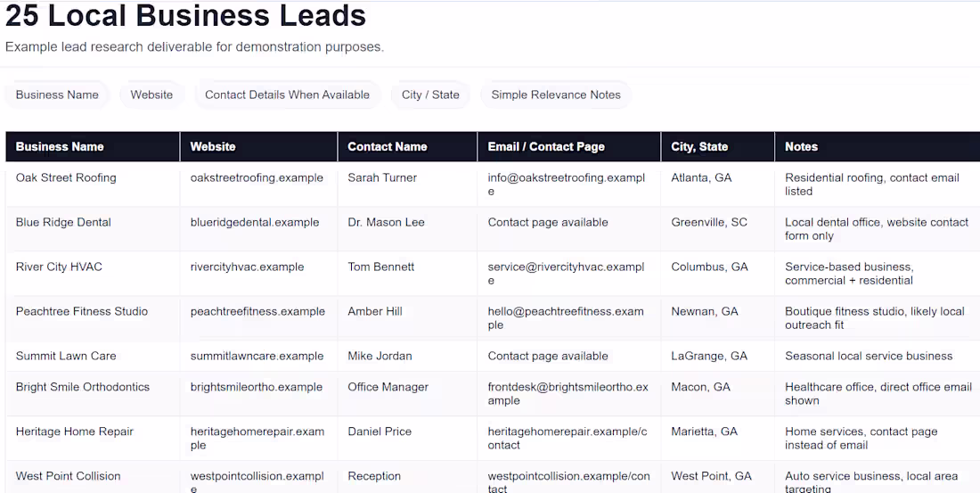The width and height of the screenshot is (980, 493).
Task: Click the "25 Local Business Leads" heading
Action: point(185,15)
